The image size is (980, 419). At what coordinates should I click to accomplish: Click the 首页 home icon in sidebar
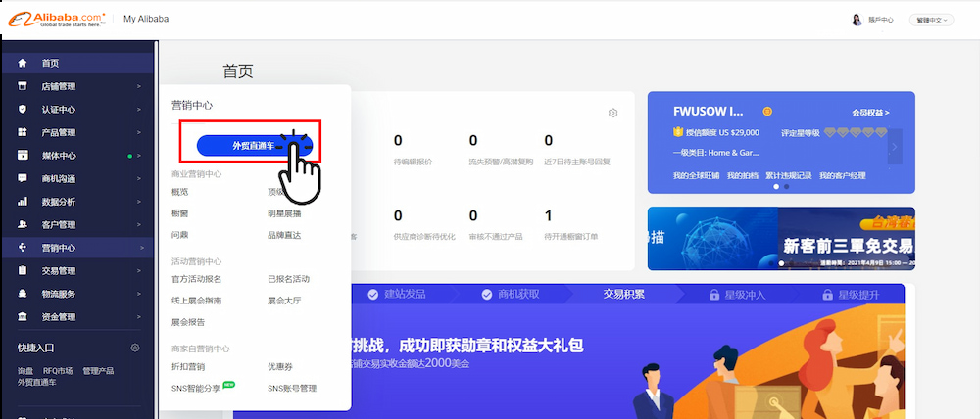(x=23, y=63)
